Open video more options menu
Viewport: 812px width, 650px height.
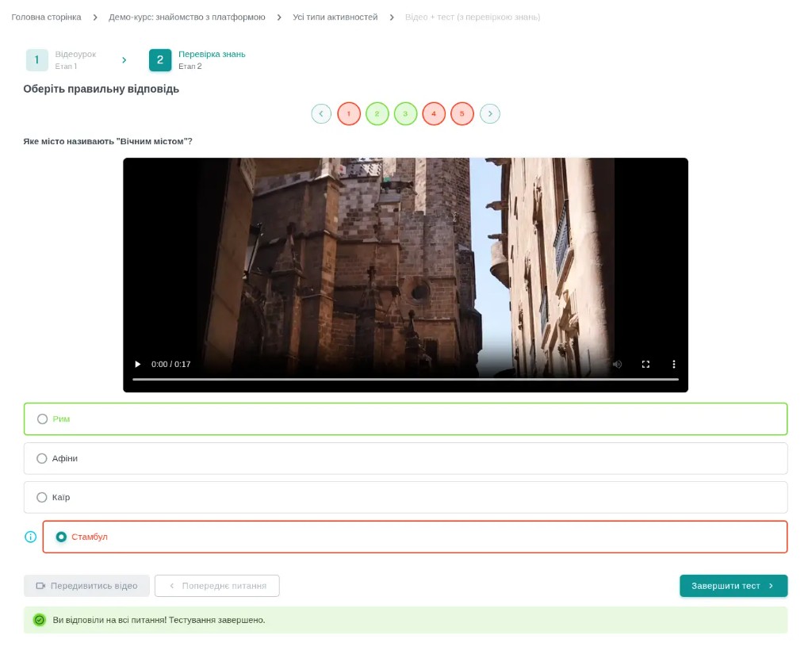(674, 365)
